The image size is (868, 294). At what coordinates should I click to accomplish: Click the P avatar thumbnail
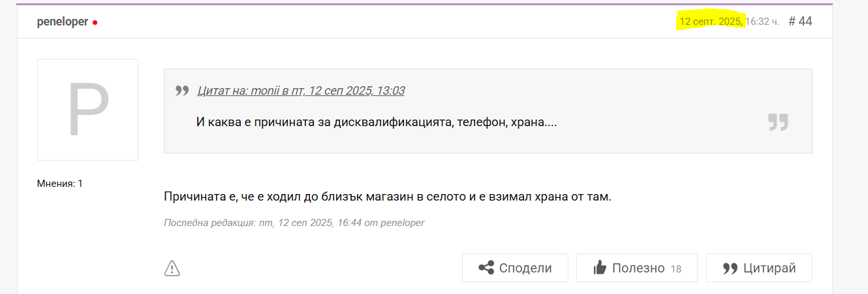point(87,110)
